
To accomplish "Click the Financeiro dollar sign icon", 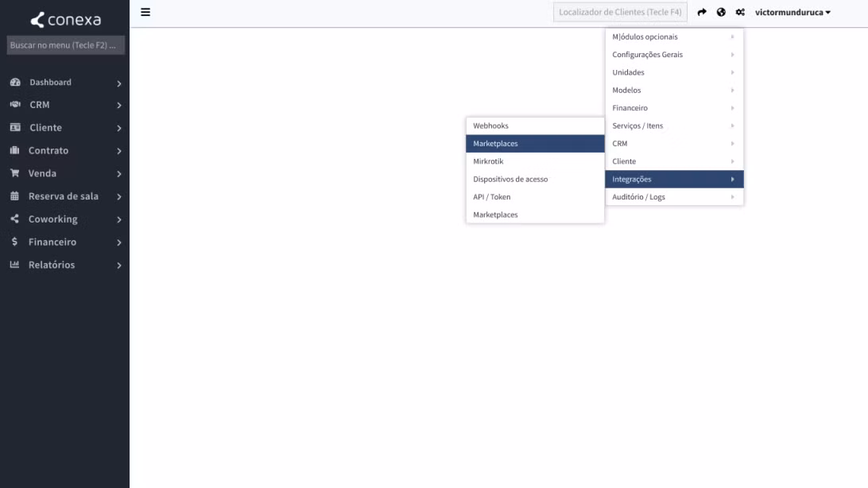I will click(14, 242).
